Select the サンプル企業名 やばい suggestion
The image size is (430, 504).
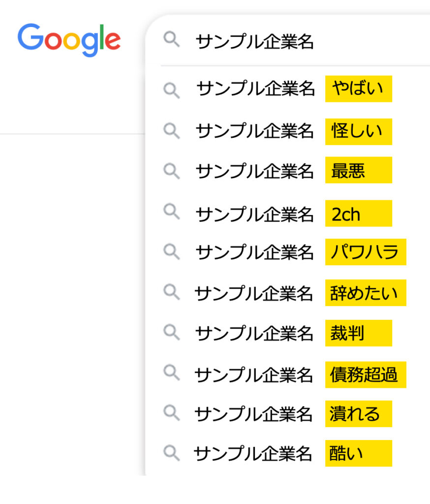pyautogui.click(x=294, y=89)
